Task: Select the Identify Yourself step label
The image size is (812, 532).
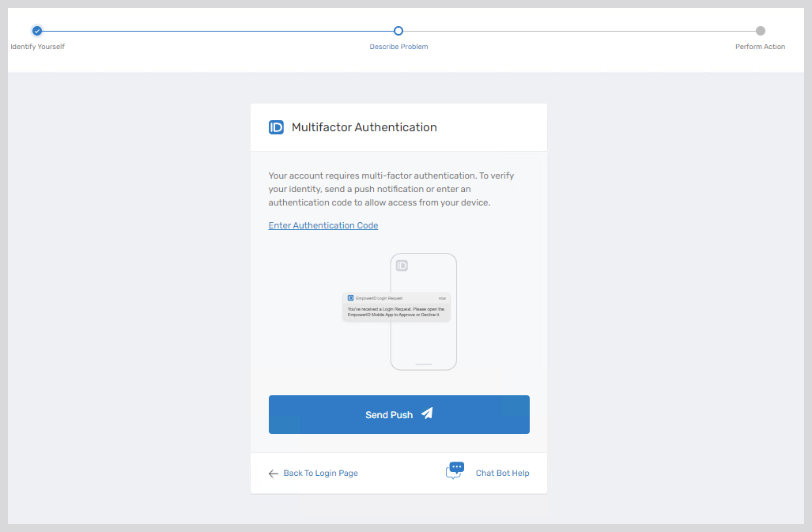Action: (x=36, y=46)
